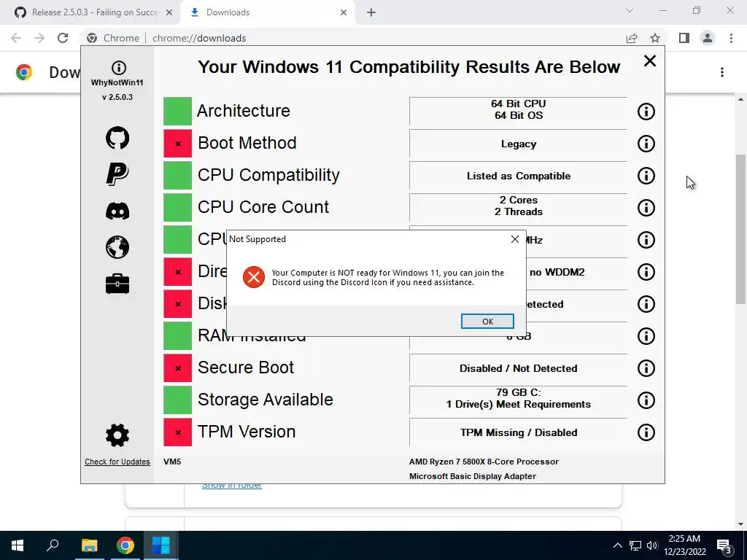
Task: Toggle Chrome side panel
Action: pos(684,38)
